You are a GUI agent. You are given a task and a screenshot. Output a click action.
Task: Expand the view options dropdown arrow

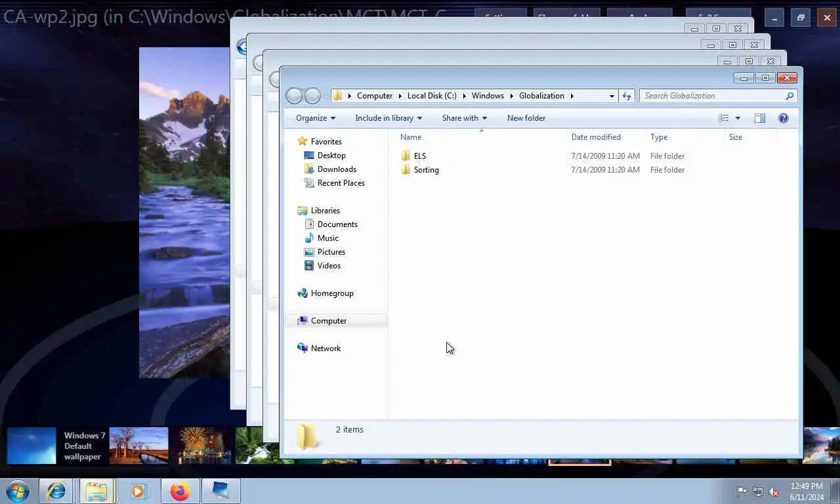(x=738, y=118)
